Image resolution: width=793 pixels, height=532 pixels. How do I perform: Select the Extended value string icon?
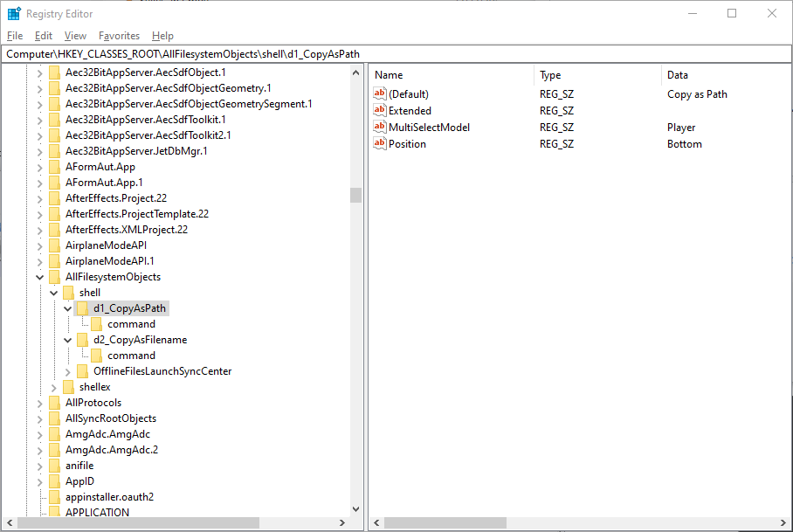coord(380,110)
